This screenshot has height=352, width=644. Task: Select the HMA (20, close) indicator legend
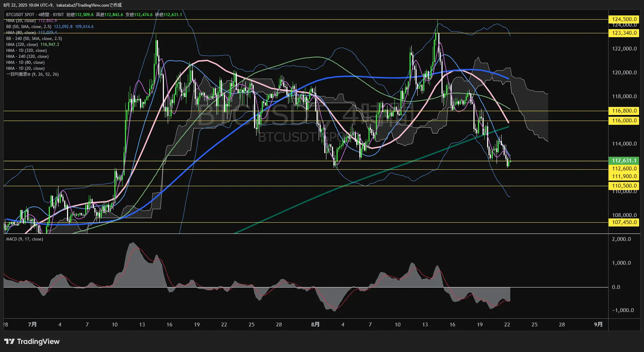pyautogui.click(x=21, y=21)
